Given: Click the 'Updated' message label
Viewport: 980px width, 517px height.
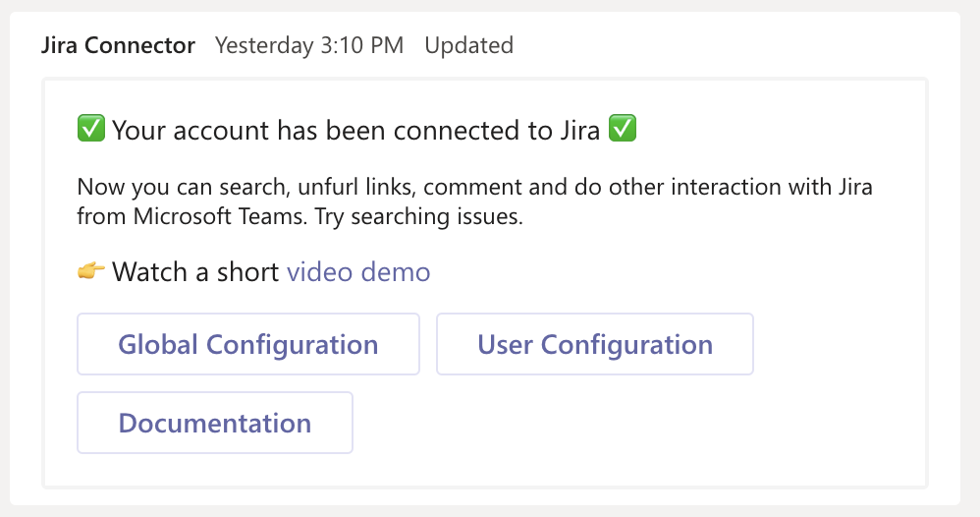Looking at the screenshot, I should pos(468,45).
